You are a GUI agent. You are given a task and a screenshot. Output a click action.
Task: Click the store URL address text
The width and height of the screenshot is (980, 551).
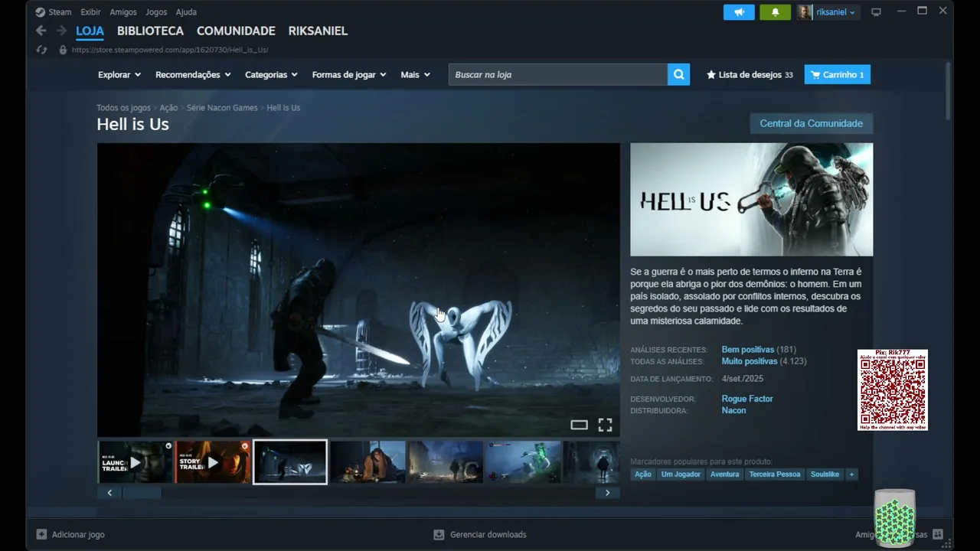(170, 50)
